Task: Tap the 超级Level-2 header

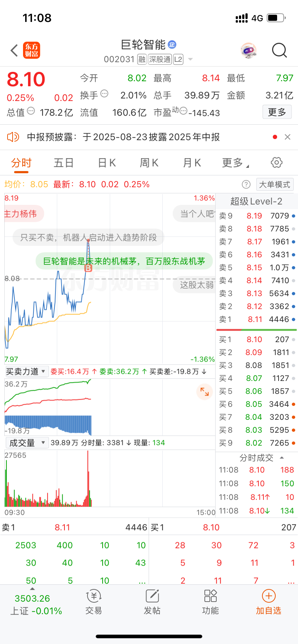Action: tap(256, 201)
